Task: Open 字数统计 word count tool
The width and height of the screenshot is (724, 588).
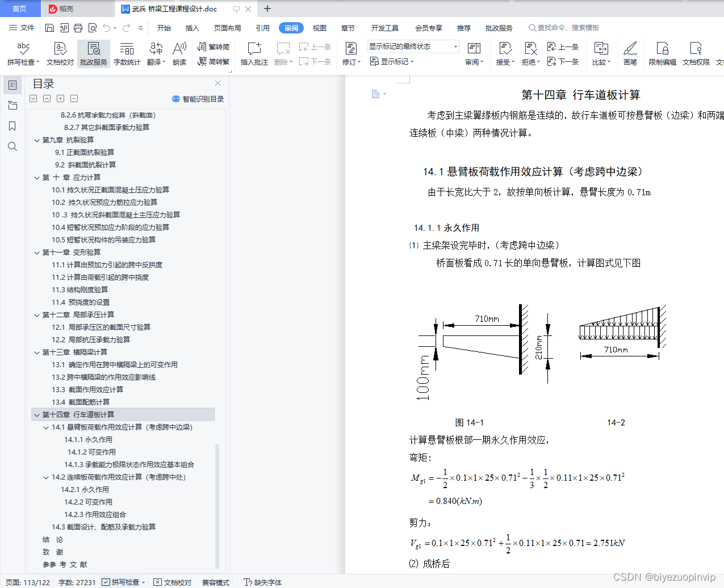Action: point(127,54)
